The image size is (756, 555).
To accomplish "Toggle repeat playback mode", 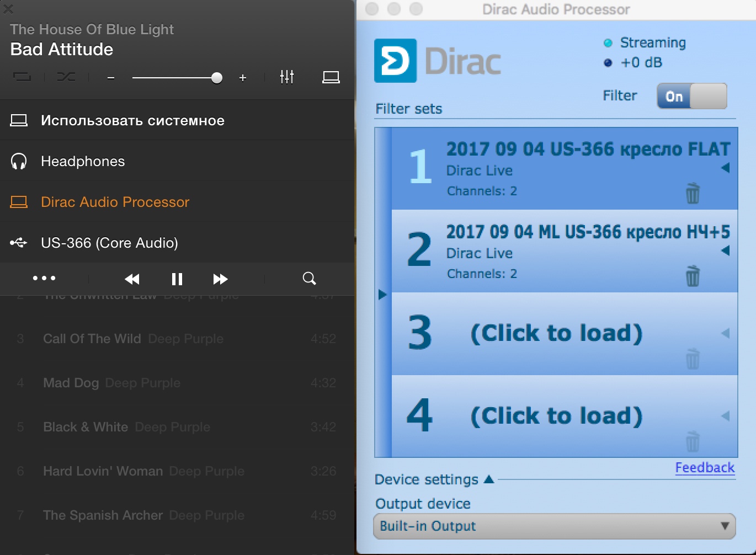I will point(22,77).
